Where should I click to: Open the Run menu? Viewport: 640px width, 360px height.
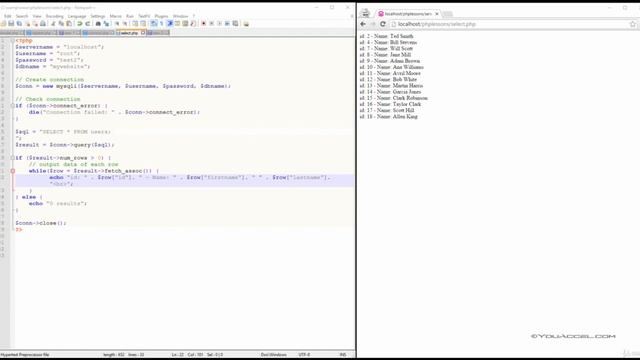click(x=130, y=16)
